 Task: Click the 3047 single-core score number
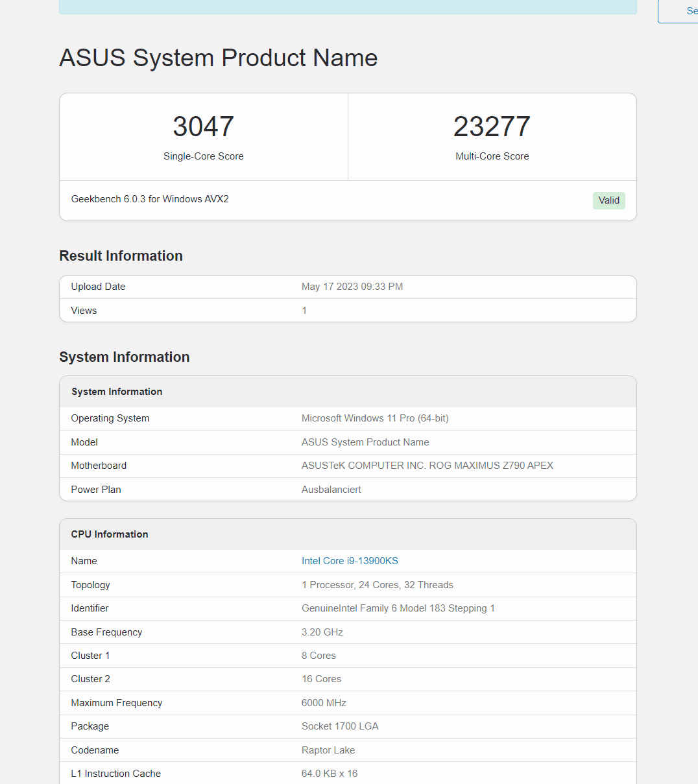tap(203, 126)
